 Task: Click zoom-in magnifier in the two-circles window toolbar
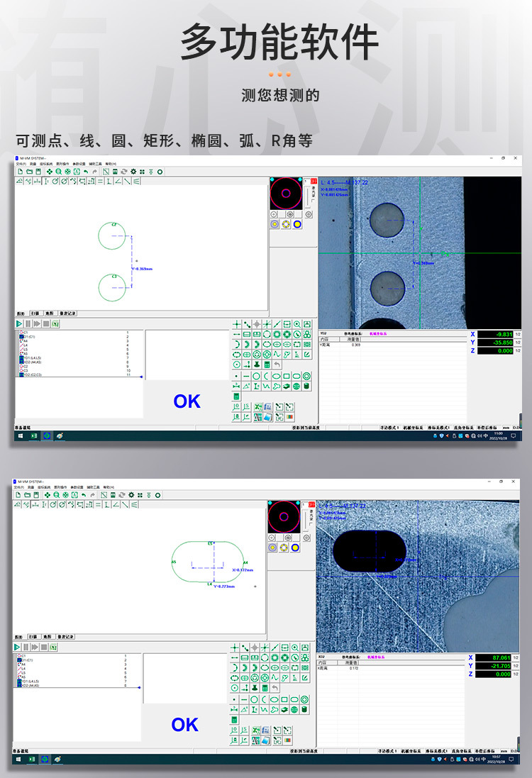click(x=58, y=172)
